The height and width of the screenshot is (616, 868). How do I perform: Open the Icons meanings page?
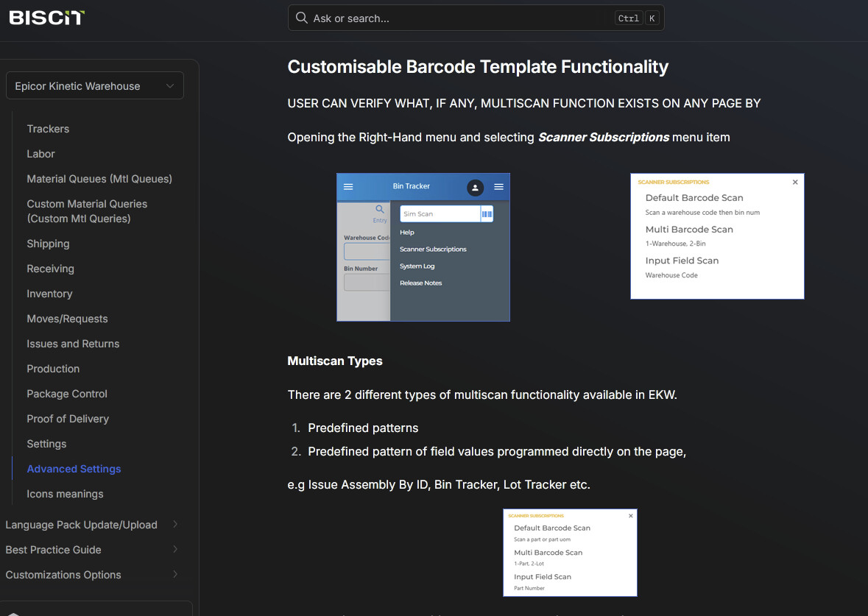coord(65,494)
